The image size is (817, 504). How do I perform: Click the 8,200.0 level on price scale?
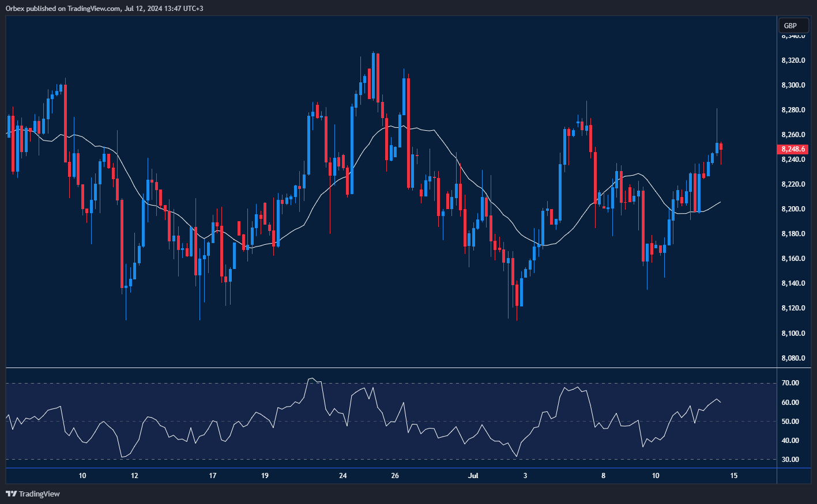point(793,209)
